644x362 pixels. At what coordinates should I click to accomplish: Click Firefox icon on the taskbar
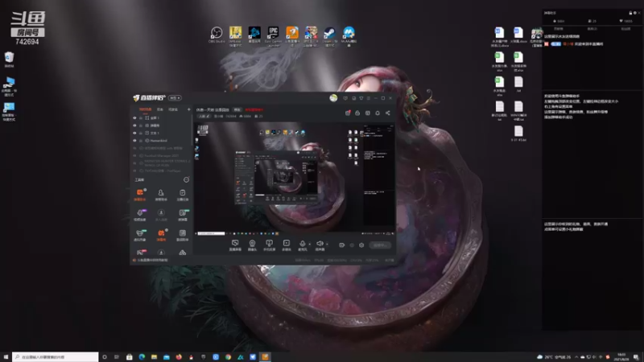click(x=179, y=357)
